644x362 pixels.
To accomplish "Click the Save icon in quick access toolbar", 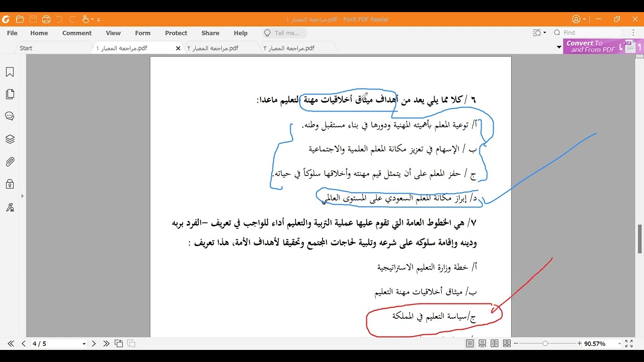I will (x=33, y=19).
